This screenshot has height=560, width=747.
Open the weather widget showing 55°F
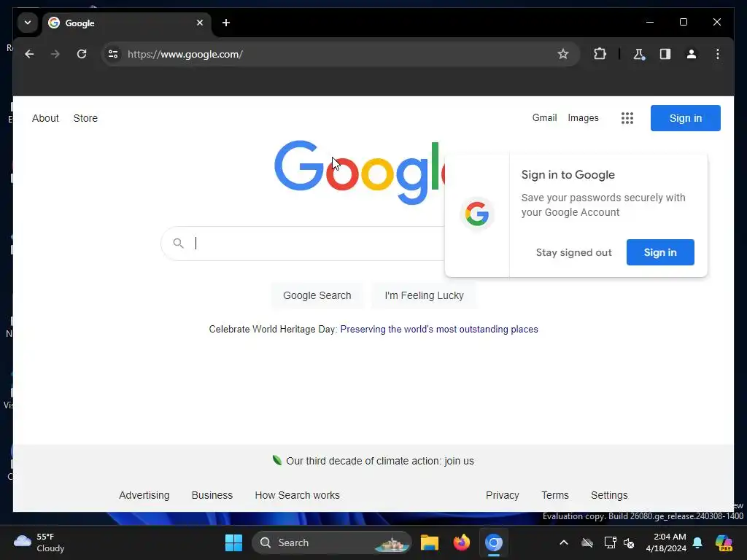click(39, 542)
